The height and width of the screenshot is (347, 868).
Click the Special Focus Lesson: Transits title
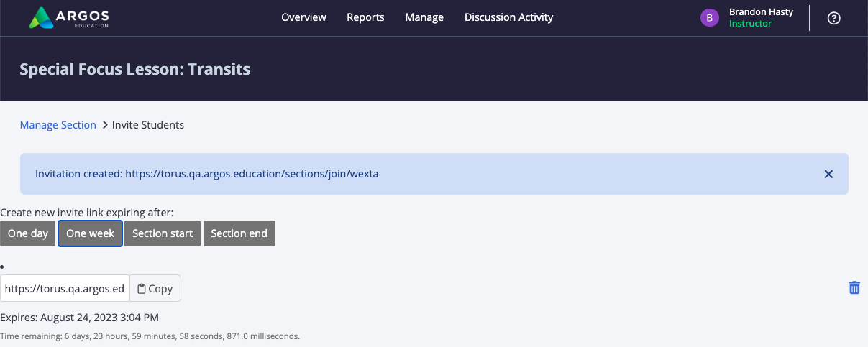[x=135, y=70]
